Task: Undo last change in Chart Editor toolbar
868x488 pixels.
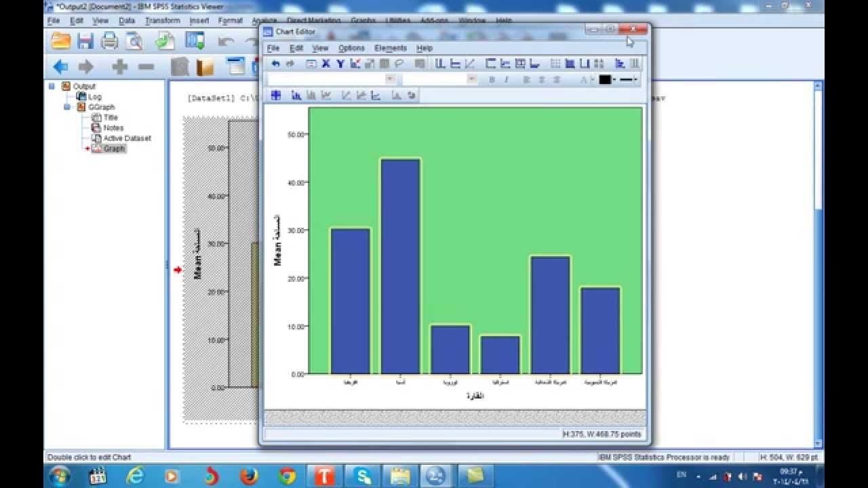Action: click(275, 64)
